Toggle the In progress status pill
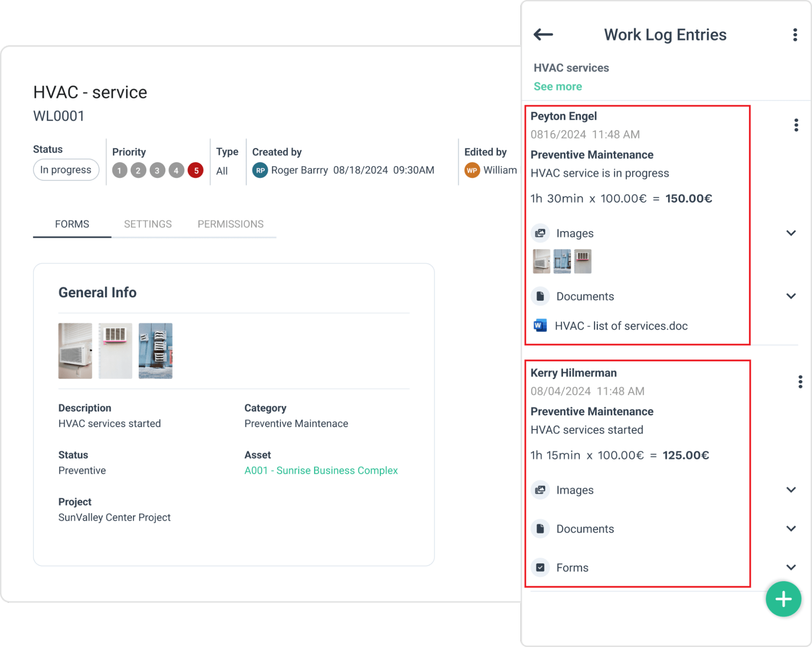The height and width of the screenshot is (647, 812). pos(66,170)
